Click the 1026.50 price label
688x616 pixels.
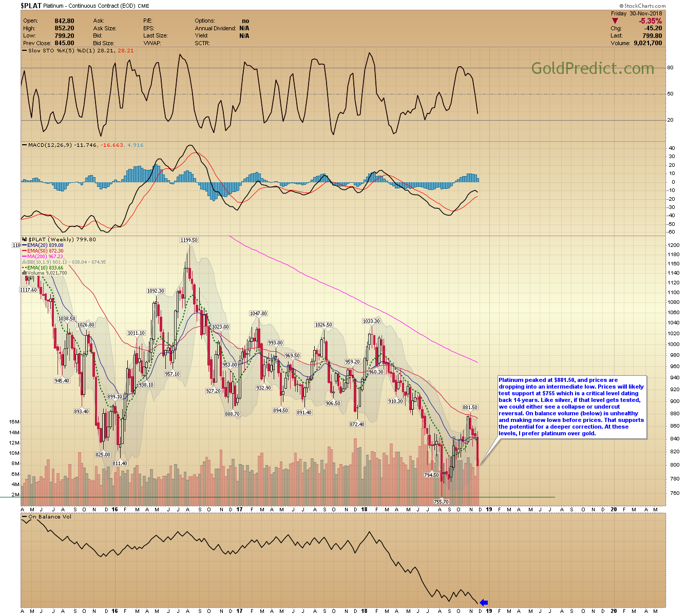pyautogui.click(x=323, y=324)
